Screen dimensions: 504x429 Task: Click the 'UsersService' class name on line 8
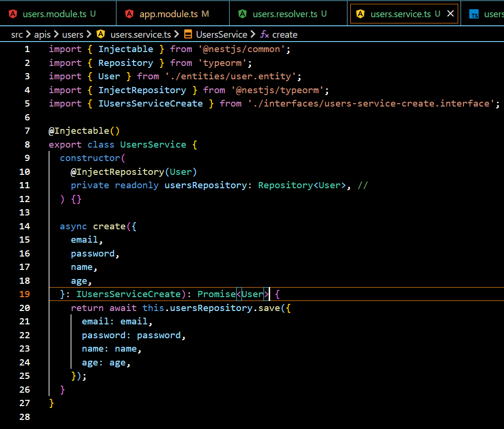click(x=153, y=144)
